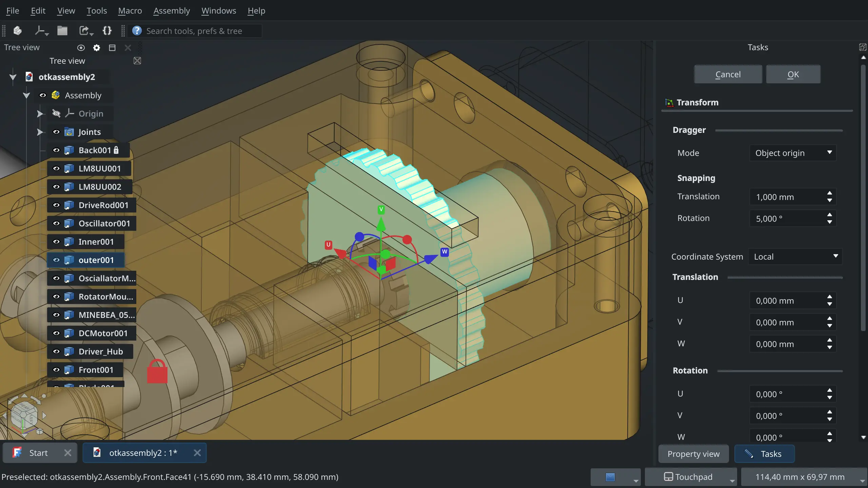Click the Joints group folder icon
Image resolution: width=868 pixels, height=488 pixels.
click(69, 132)
